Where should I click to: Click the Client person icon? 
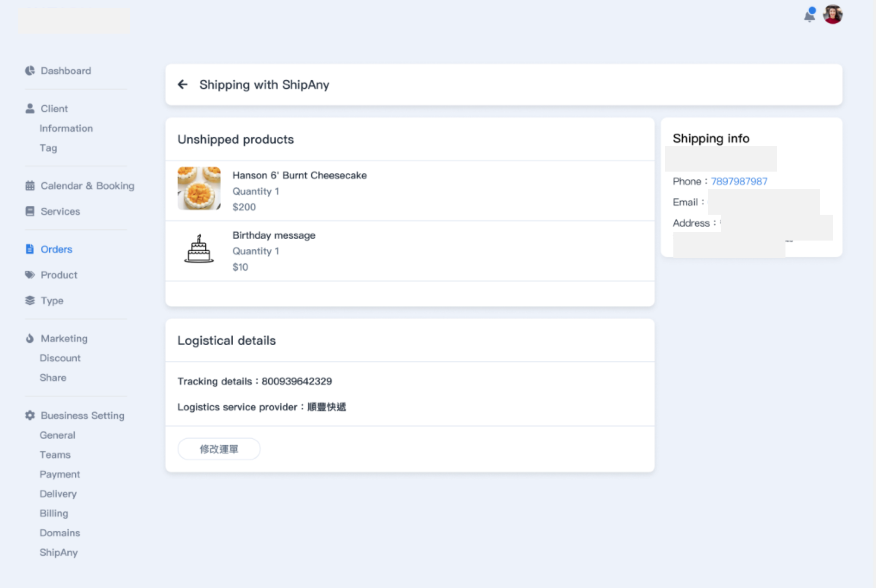[30, 109]
